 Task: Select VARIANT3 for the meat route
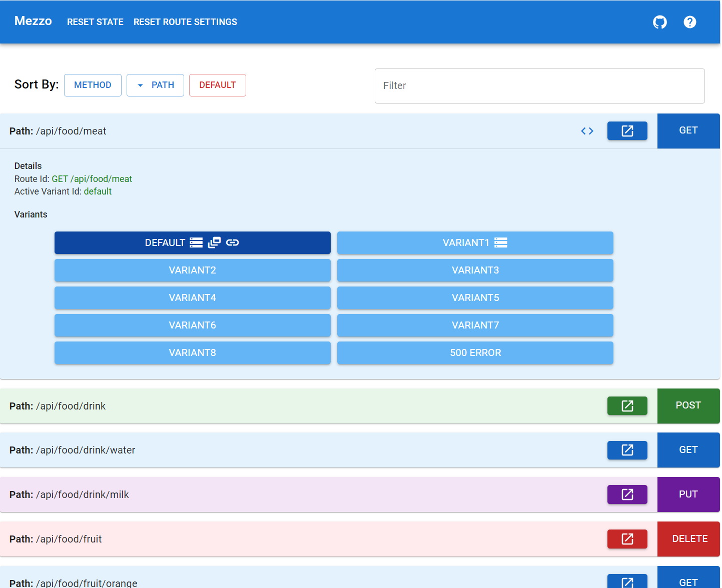475,270
